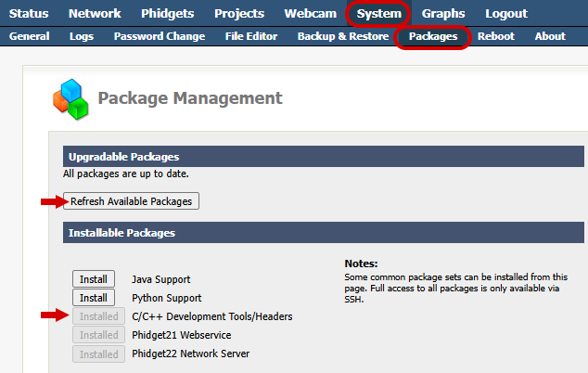This screenshot has height=373, width=588.
Task: Click the Python Support label
Action: [167, 298]
